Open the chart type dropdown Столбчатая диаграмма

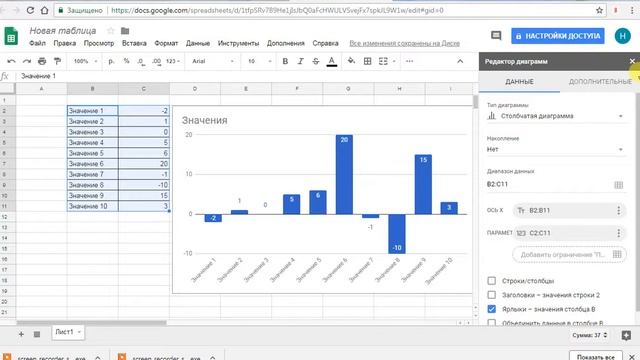(x=556, y=116)
